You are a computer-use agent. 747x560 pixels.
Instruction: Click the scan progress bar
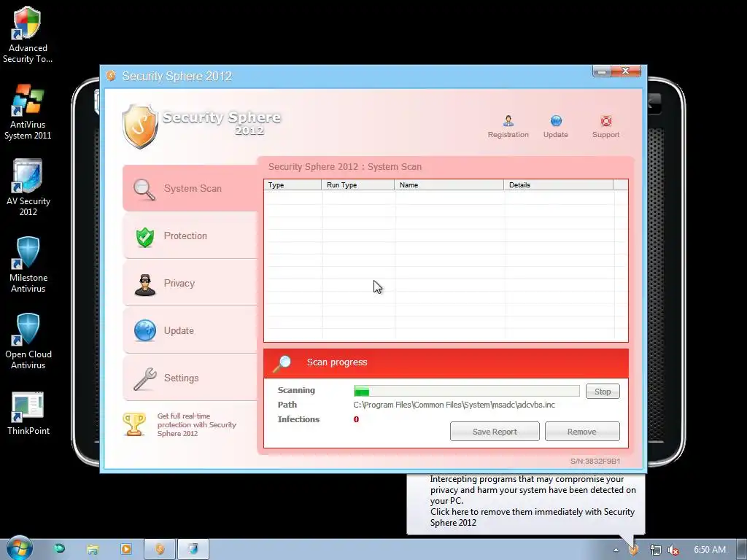coord(466,392)
